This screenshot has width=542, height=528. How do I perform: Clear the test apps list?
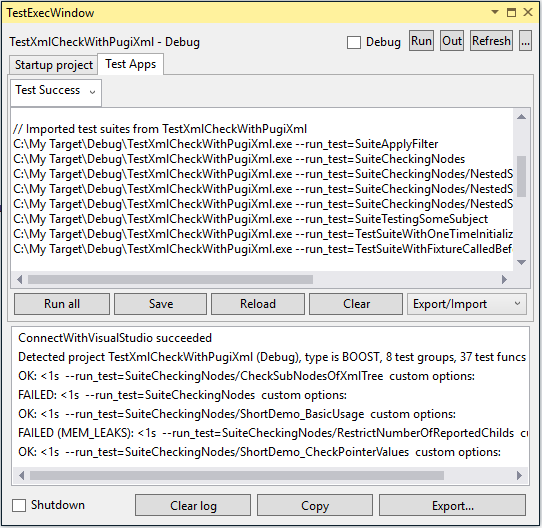pyautogui.click(x=356, y=304)
